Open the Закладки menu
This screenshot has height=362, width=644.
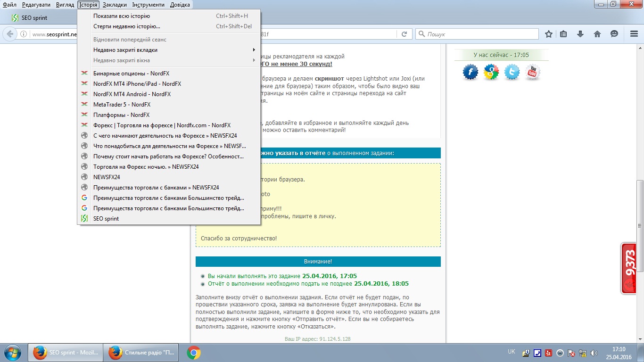click(115, 5)
